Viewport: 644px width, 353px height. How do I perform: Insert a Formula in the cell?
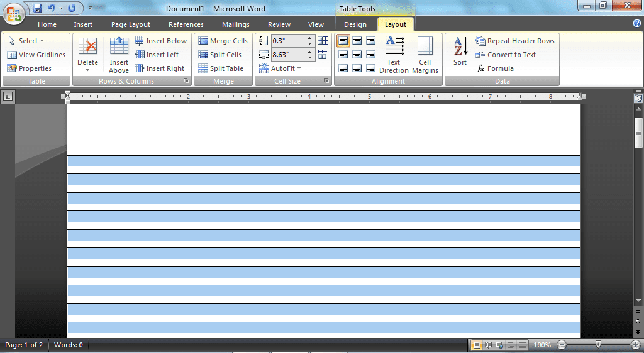(x=495, y=68)
